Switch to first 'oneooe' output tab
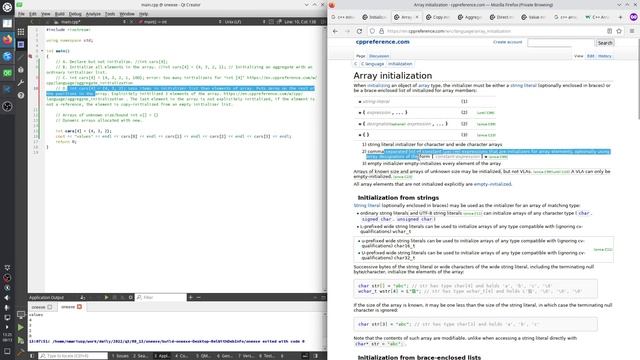Viewport: 640px width, 360px height. (x=42, y=307)
